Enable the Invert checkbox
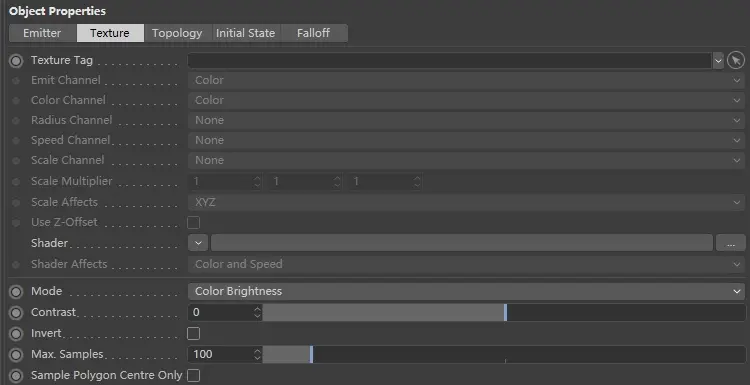Image resolution: width=750 pixels, height=385 pixels. 194,334
